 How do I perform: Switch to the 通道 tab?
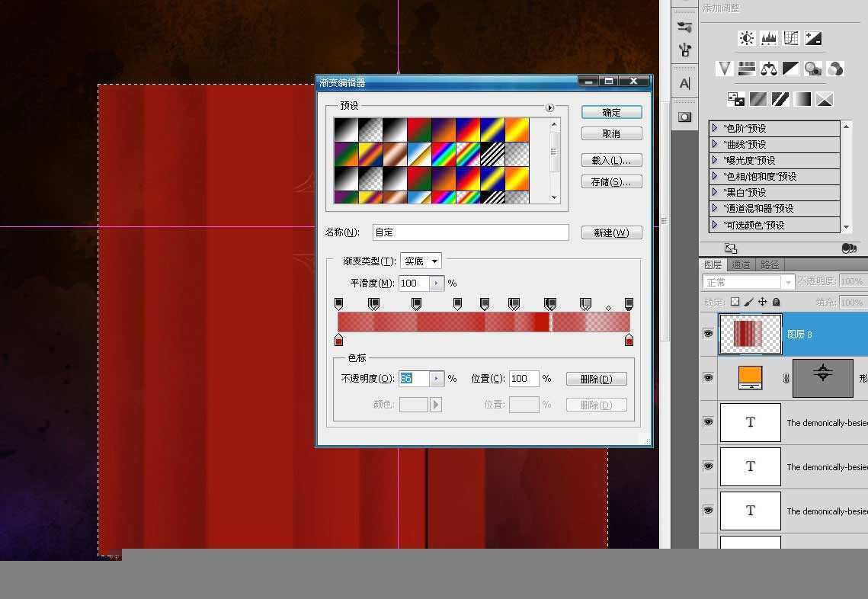741,264
